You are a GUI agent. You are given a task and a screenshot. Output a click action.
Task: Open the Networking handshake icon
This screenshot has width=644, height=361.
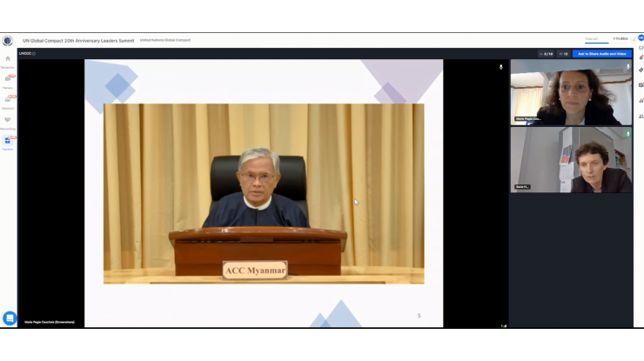(x=7, y=120)
